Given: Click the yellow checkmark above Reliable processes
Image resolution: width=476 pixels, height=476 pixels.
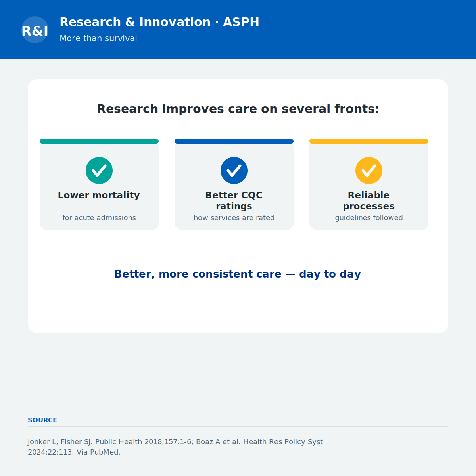Looking at the screenshot, I should [x=369, y=171].
